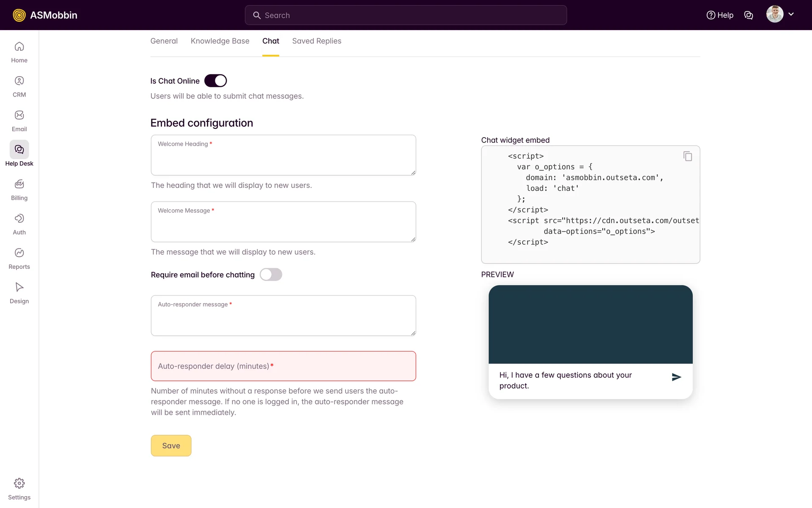Click the send arrow in chat preview

(x=676, y=377)
